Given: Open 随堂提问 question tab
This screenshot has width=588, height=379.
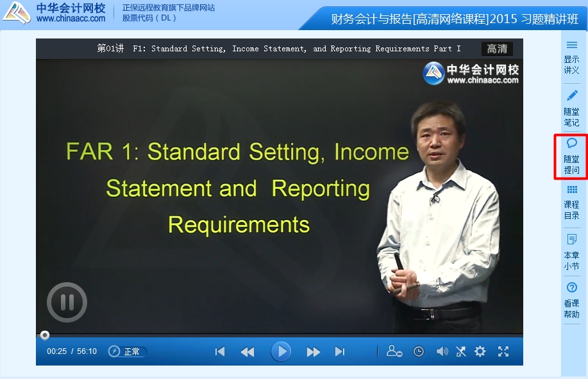Looking at the screenshot, I should [x=571, y=156].
